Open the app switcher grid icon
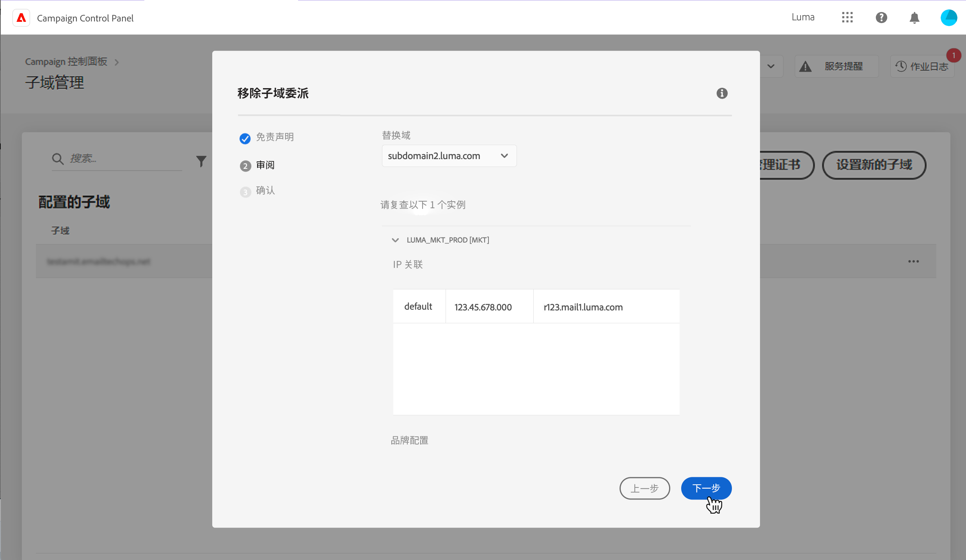 click(x=847, y=18)
